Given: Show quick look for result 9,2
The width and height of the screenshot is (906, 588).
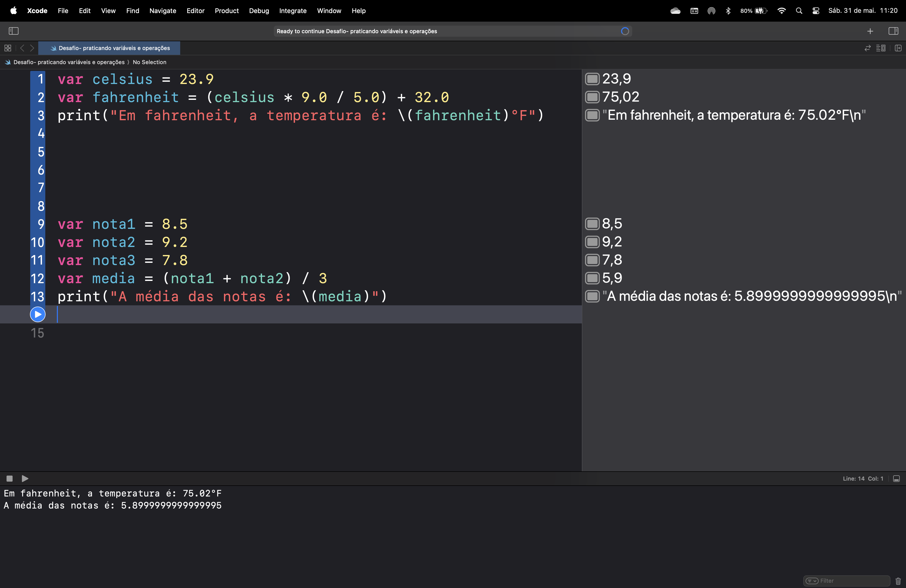Looking at the screenshot, I should (x=592, y=242).
